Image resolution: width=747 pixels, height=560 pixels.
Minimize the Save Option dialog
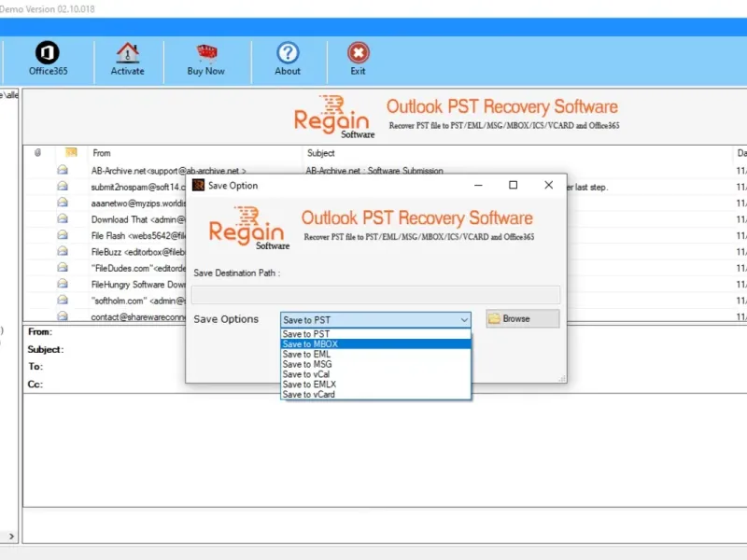click(478, 185)
